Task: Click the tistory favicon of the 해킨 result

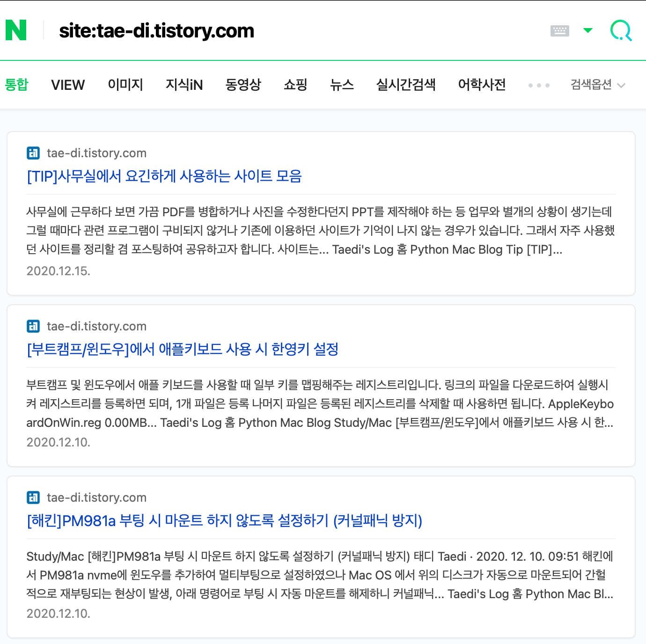Action: [x=33, y=498]
